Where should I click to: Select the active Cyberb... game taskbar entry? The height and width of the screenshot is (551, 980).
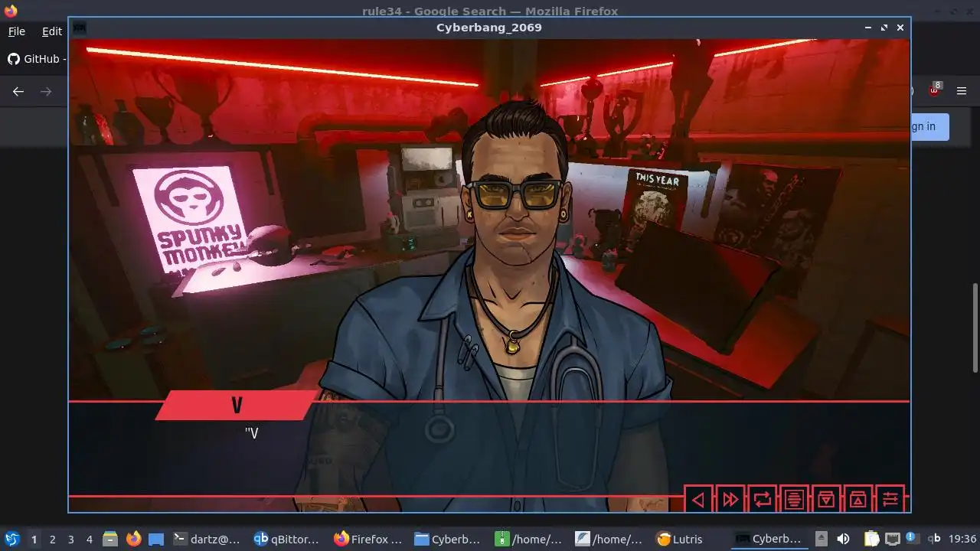[x=768, y=539]
